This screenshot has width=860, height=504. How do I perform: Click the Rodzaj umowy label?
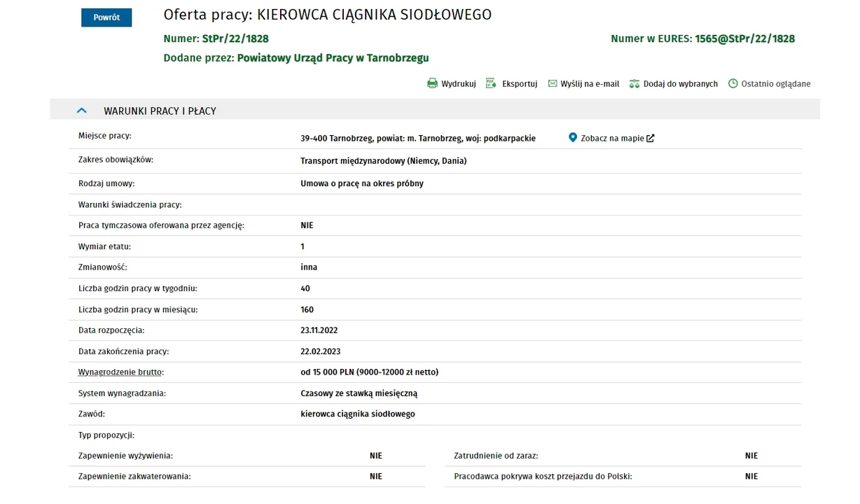pos(106,183)
